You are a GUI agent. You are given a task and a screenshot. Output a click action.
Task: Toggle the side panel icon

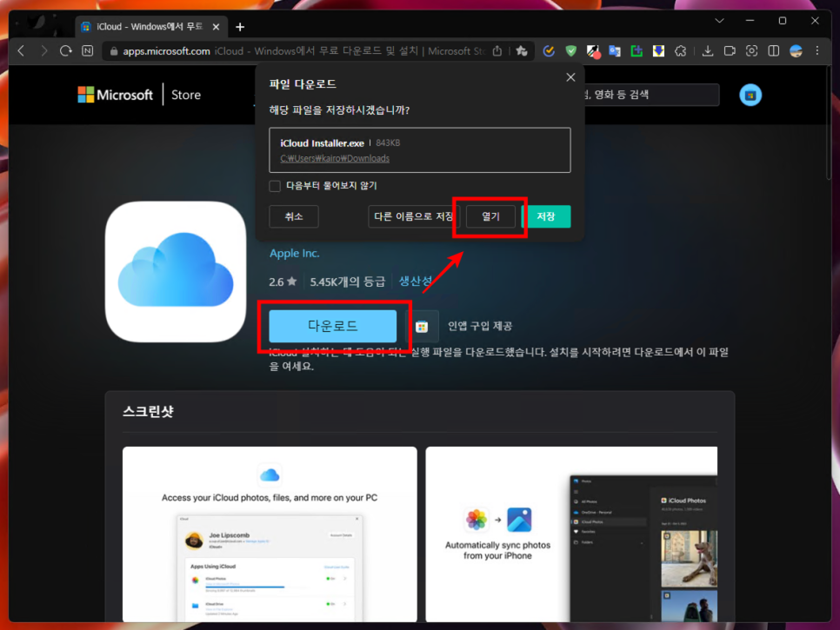(774, 51)
